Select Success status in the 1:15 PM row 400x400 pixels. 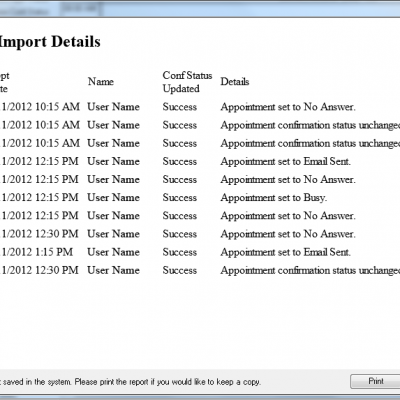(180, 252)
